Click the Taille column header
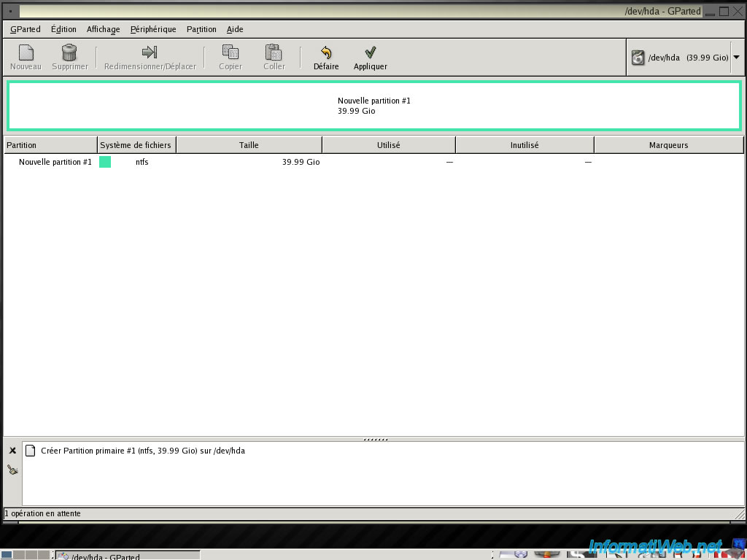This screenshot has height=560, width=747. (249, 145)
